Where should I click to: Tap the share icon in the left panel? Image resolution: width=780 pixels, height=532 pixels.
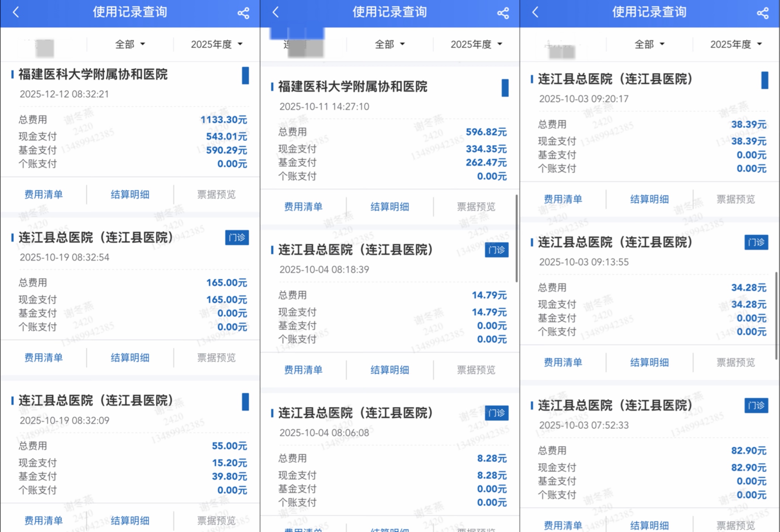coord(243,13)
